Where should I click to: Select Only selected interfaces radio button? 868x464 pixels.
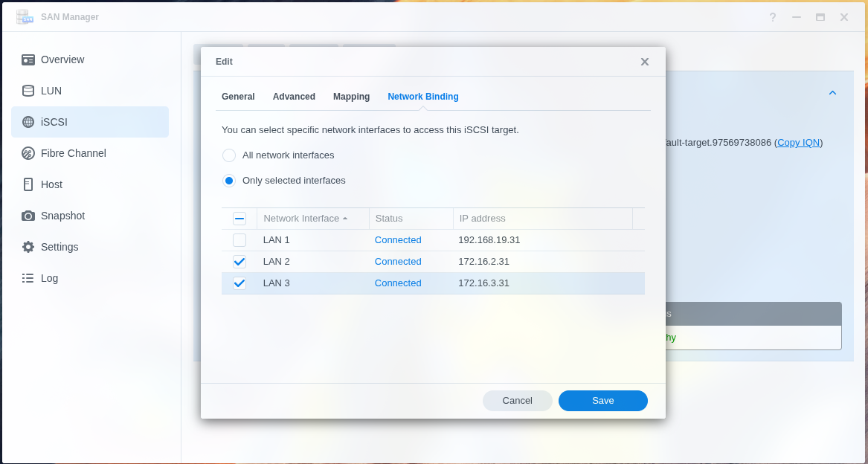(229, 181)
